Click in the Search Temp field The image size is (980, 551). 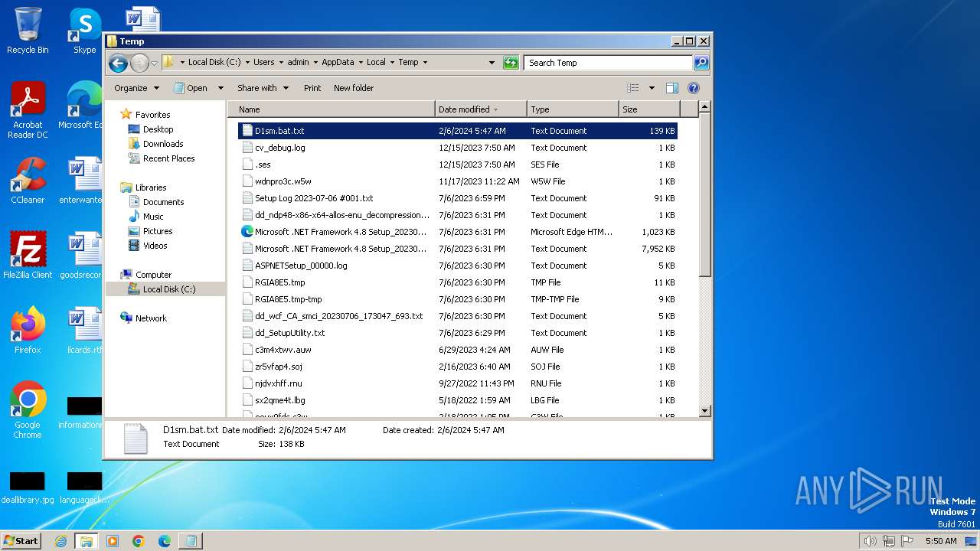click(609, 63)
